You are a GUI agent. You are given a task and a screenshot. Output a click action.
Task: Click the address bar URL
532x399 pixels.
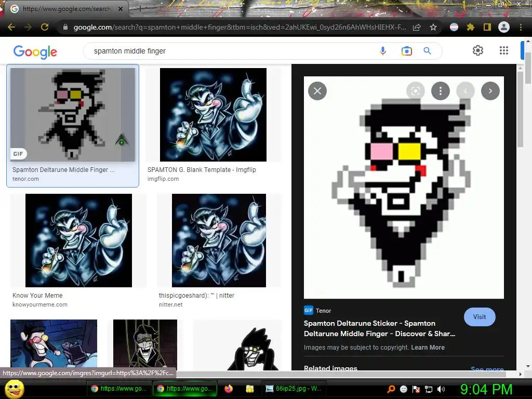[240, 27]
